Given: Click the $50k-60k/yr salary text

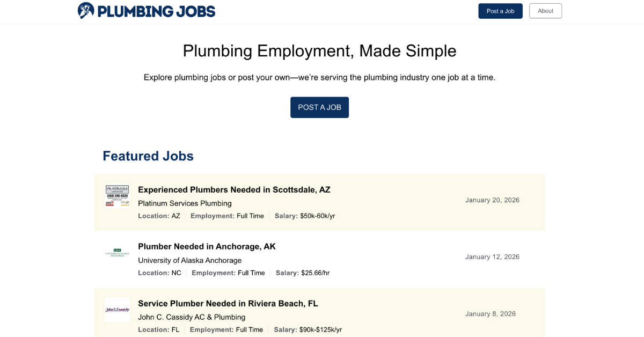Looking at the screenshot, I should (318, 216).
